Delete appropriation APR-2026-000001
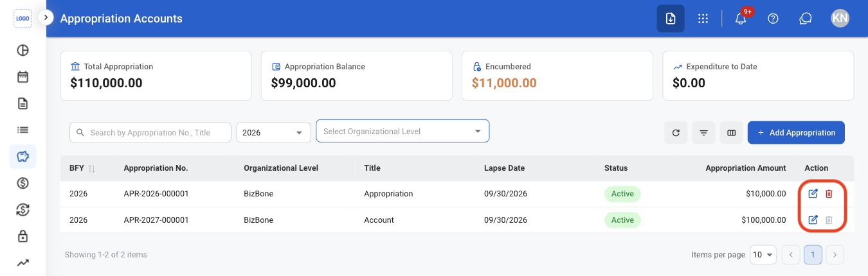Viewport: 868px width, 276px height. click(x=829, y=194)
